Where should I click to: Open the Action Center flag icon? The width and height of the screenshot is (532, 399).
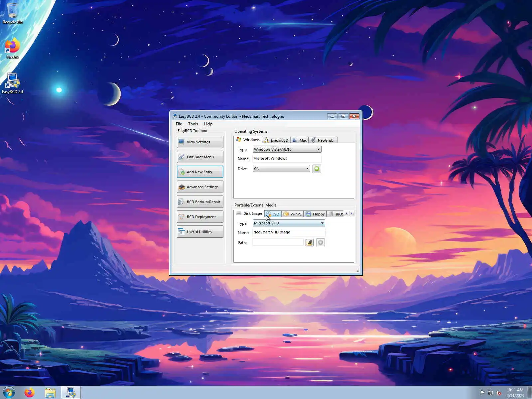482,393
